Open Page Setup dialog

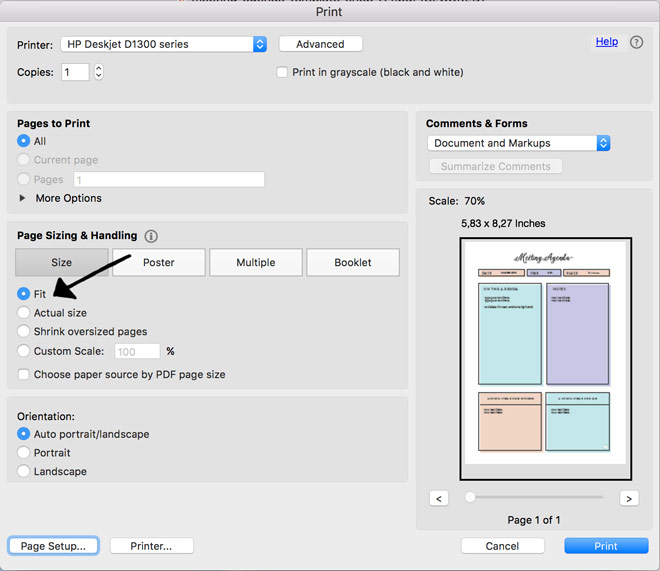click(x=54, y=546)
